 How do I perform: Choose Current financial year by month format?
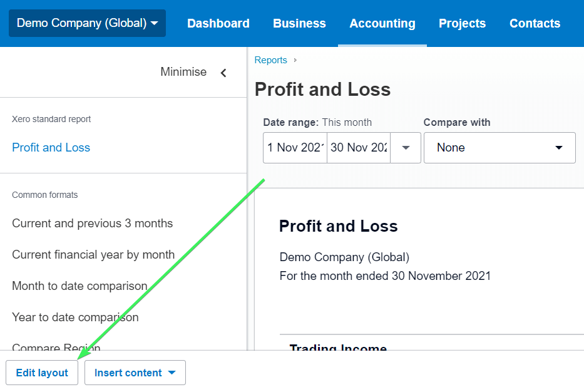point(93,254)
